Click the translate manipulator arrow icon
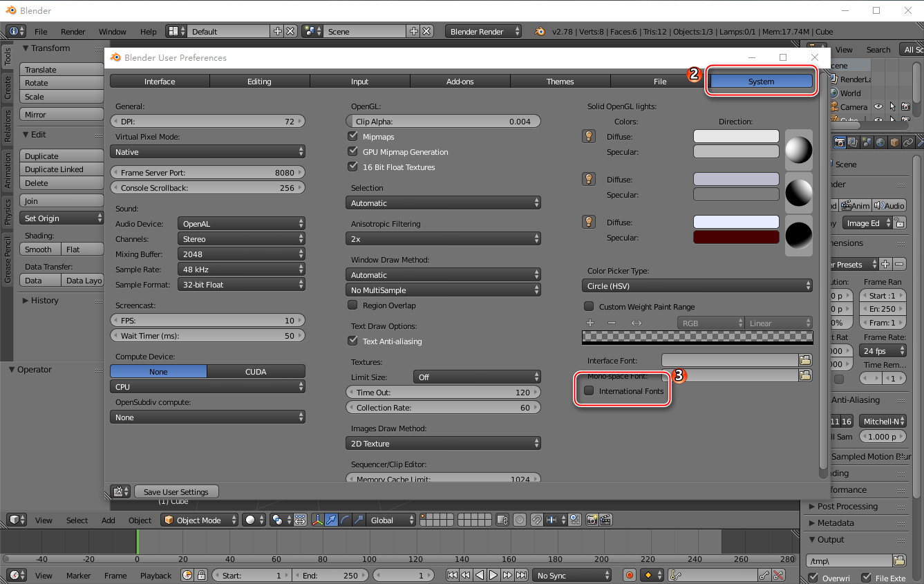The image size is (924, 584). click(x=332, y=520)
